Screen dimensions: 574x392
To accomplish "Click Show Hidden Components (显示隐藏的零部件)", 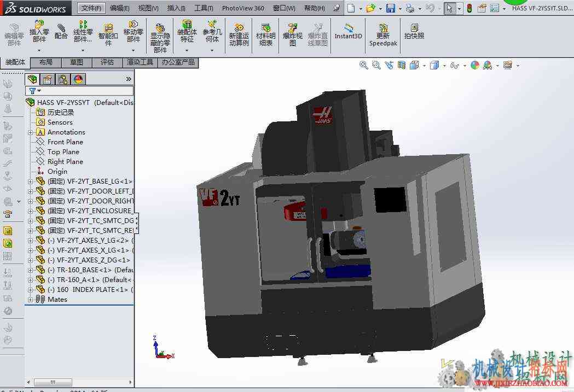I will click(x=160, y=38).
